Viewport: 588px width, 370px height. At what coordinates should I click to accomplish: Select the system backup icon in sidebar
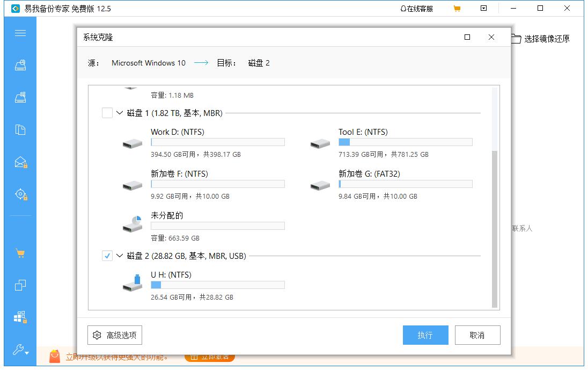point(20,64)
